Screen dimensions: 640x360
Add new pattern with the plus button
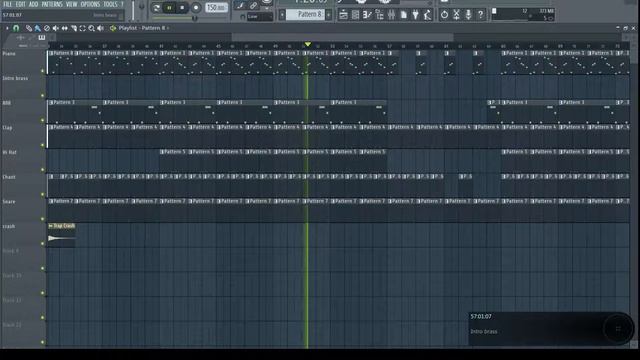329,15
